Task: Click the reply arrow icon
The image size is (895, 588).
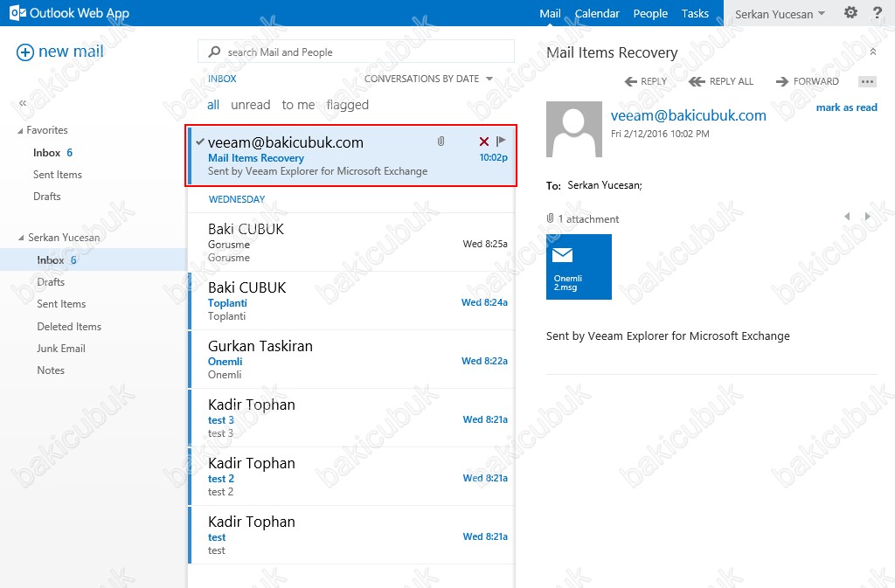Action: [631, 81]
